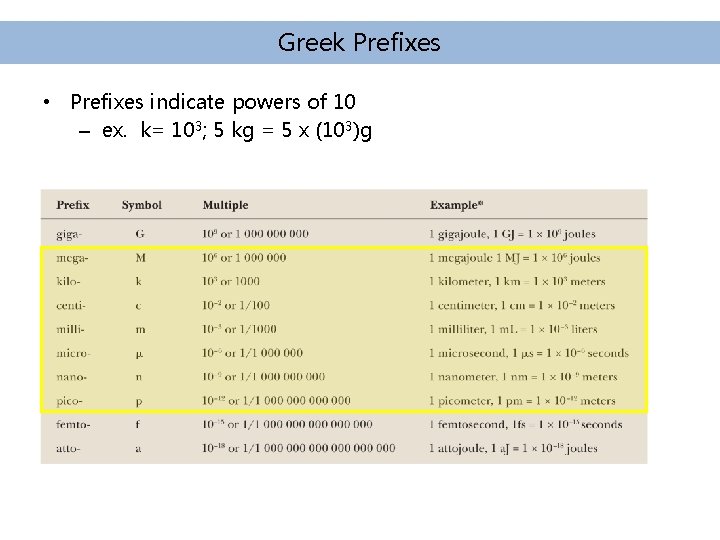The image size is (720, 540).
Task: Click the multiple '1 000 000 000' for giga
Action: (272, 234)
